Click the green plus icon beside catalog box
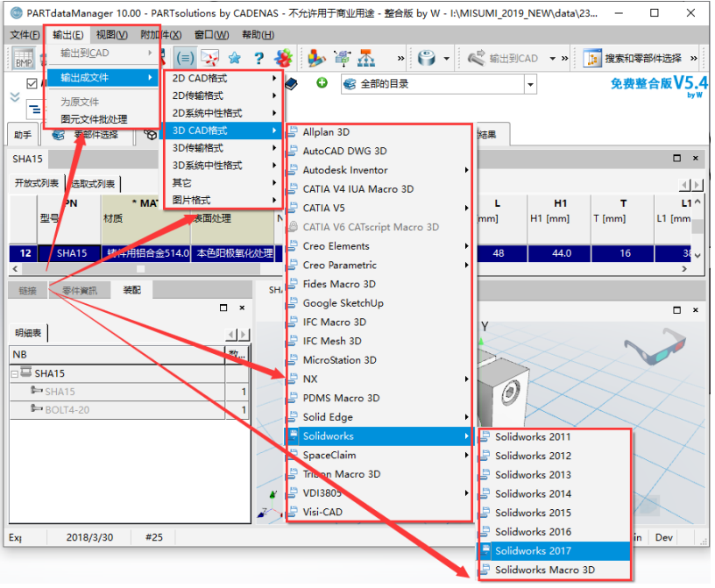The width and height of the screenshot is (715, 588). 322,83
